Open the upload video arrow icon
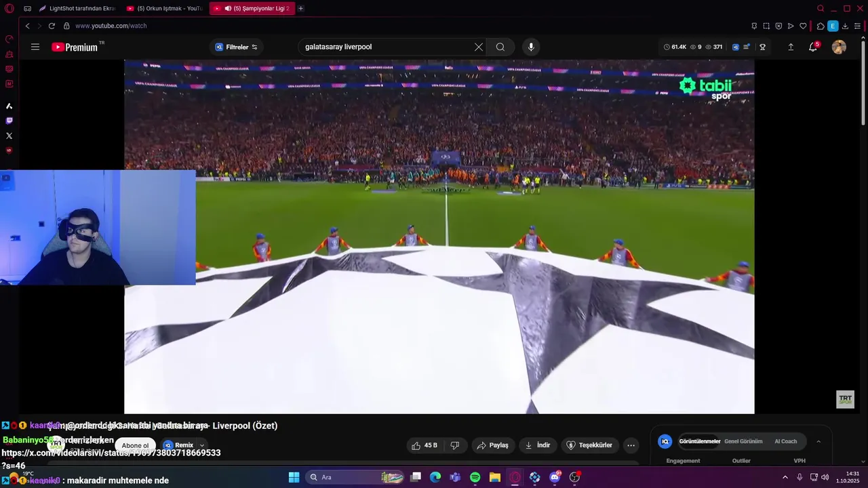 tap(791, 47)
